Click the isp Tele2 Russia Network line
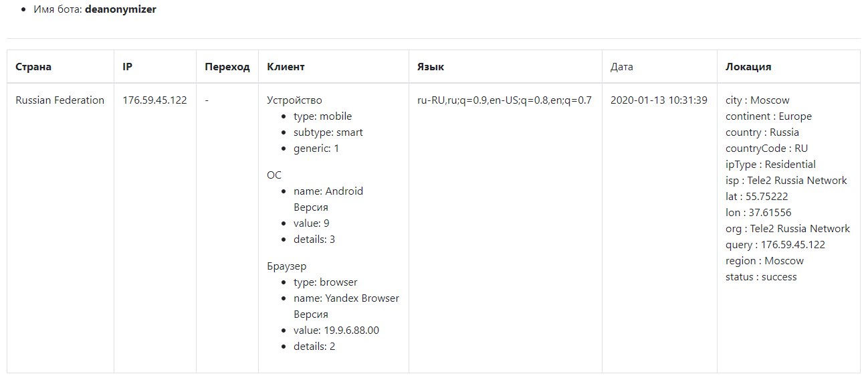The height and width of the screenshot is (380, 868). 786,181
